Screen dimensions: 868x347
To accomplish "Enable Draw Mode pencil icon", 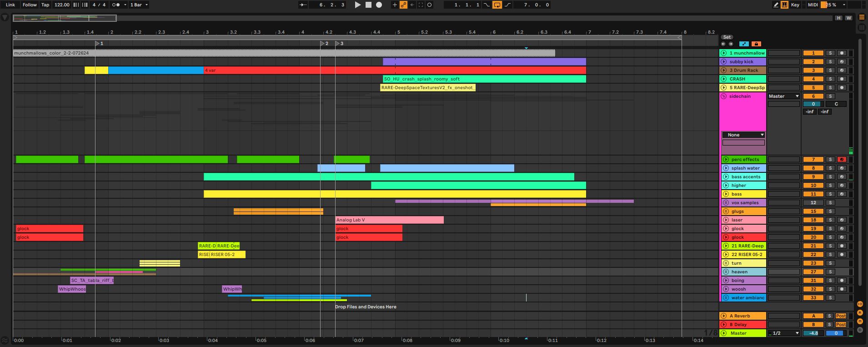I will (x=776, y=5).
